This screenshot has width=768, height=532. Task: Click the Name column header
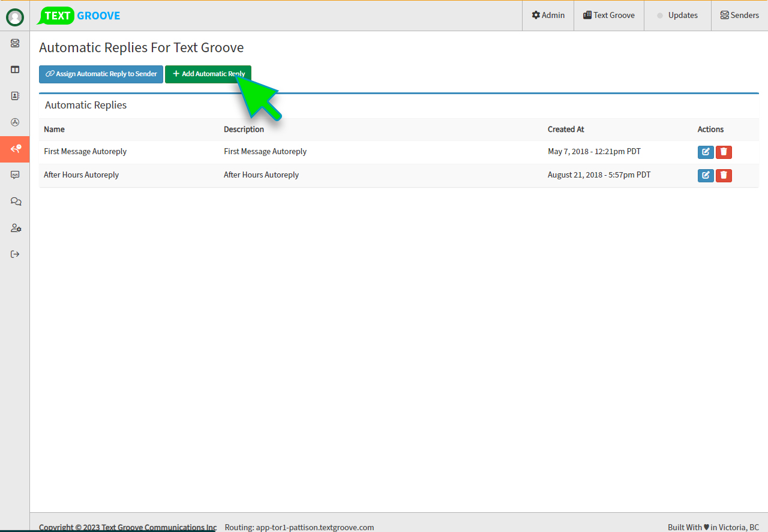(54, 129)
